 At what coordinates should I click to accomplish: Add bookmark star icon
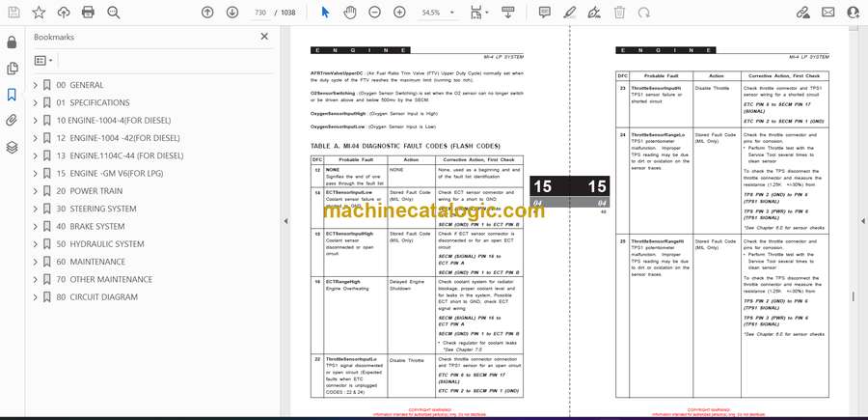click(39, 13)
